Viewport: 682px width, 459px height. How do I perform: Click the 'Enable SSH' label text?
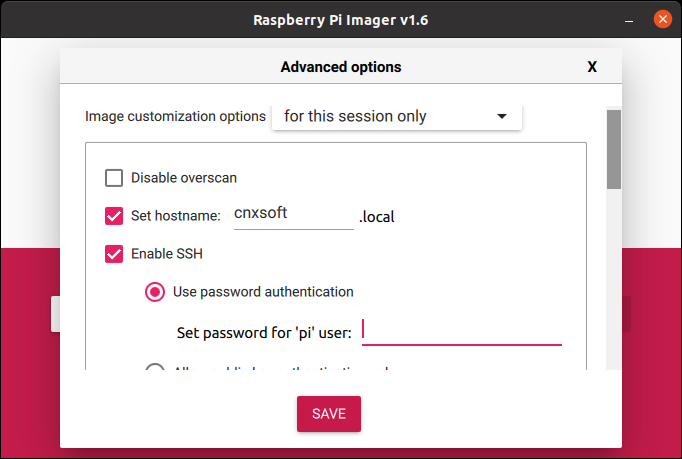tap(167, 254)
